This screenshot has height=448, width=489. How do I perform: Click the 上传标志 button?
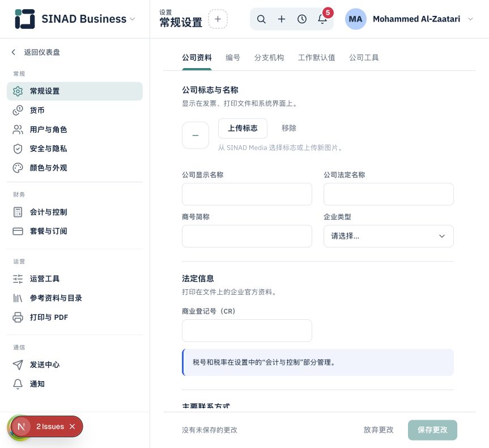coord(243,128)
